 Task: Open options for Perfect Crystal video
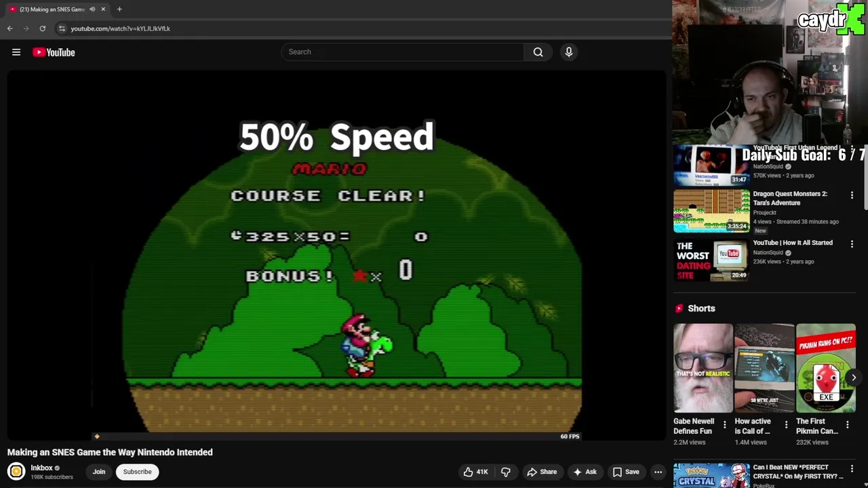click(x=852, y=469)
